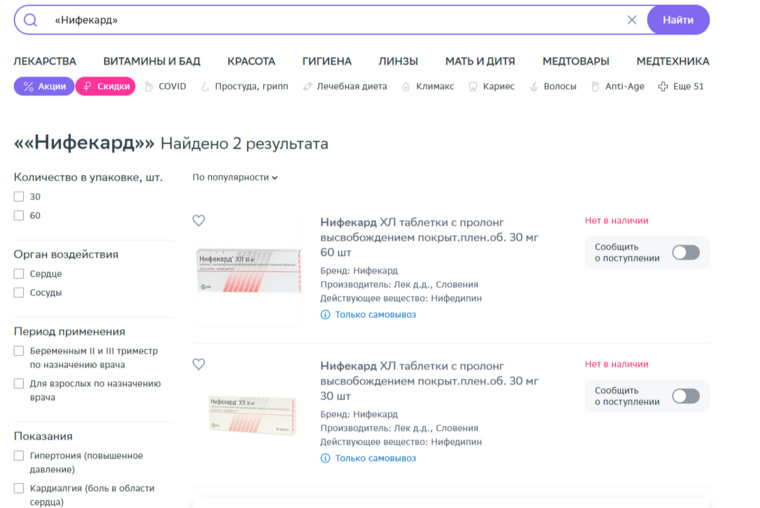Check Гипертония (повышенное давление) filter
This screenshot has width=760, height=508.
[19, 455]
